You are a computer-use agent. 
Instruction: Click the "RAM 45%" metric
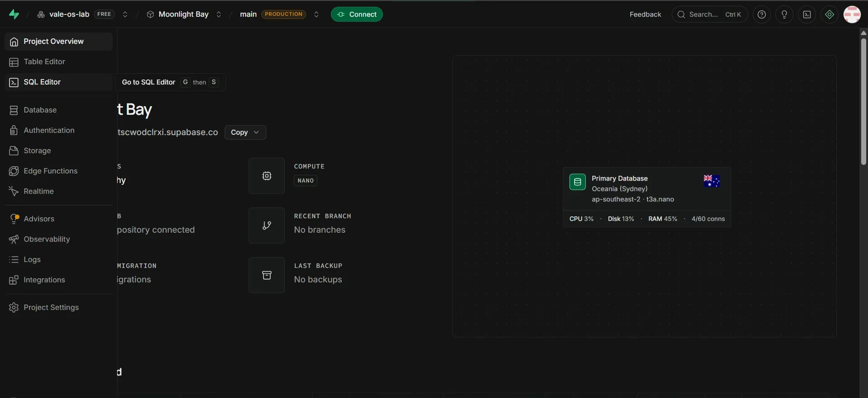[x=663, y=219]
